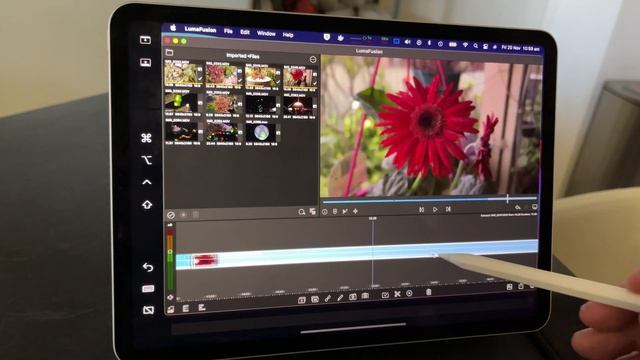The image size is (640, 360).
Task: Click the link clips chain icon
Action: pyautogui.click(x=328, y=299)
